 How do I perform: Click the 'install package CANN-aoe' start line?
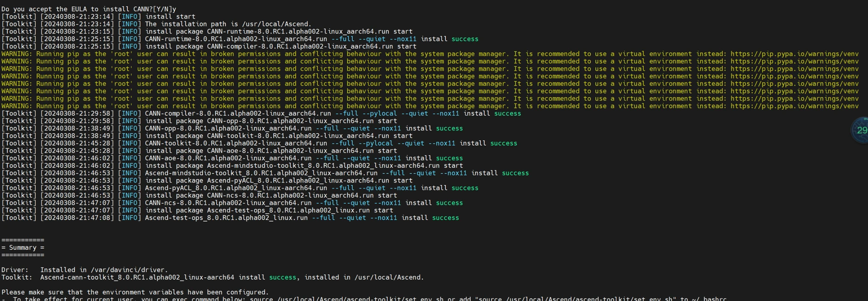199,151
